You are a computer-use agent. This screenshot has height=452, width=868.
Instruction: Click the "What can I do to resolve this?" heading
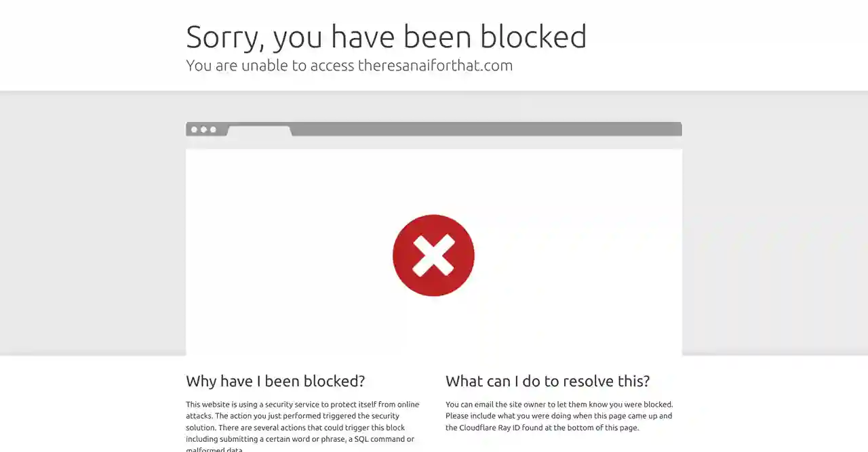[x=547, y=381]
